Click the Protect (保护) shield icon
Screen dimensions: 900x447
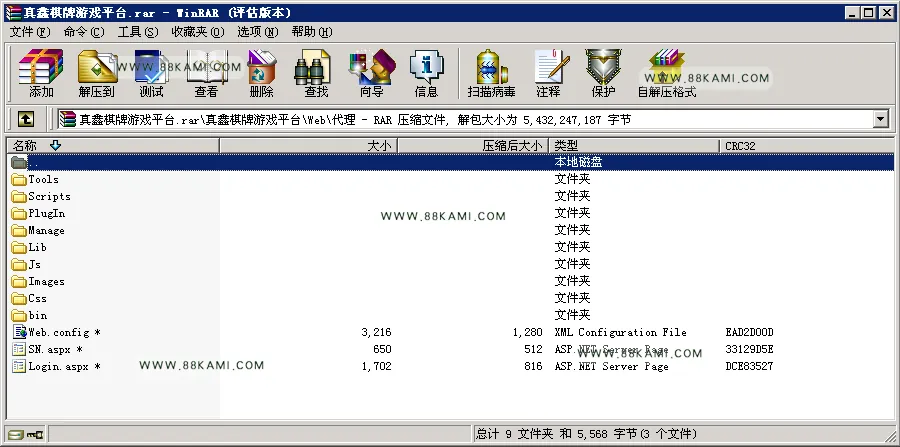(x=603, y=73)
